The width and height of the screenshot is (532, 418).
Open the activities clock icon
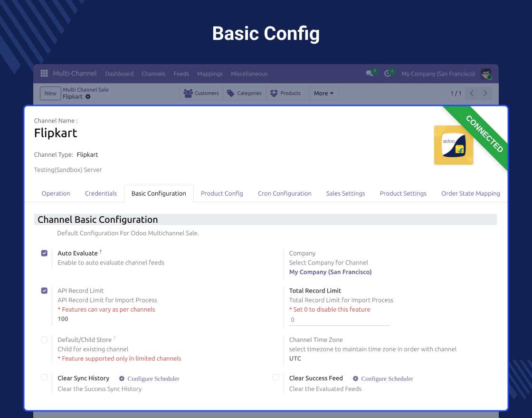pyautogui.click(x=388, y=74)
